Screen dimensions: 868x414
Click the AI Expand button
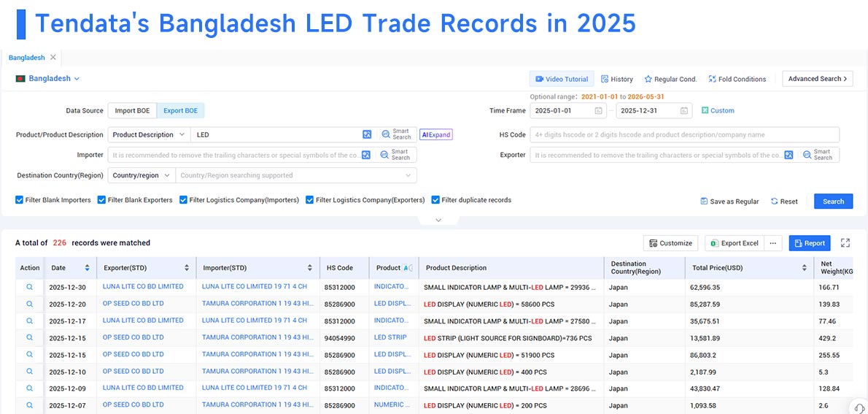(x=436, y=134)
